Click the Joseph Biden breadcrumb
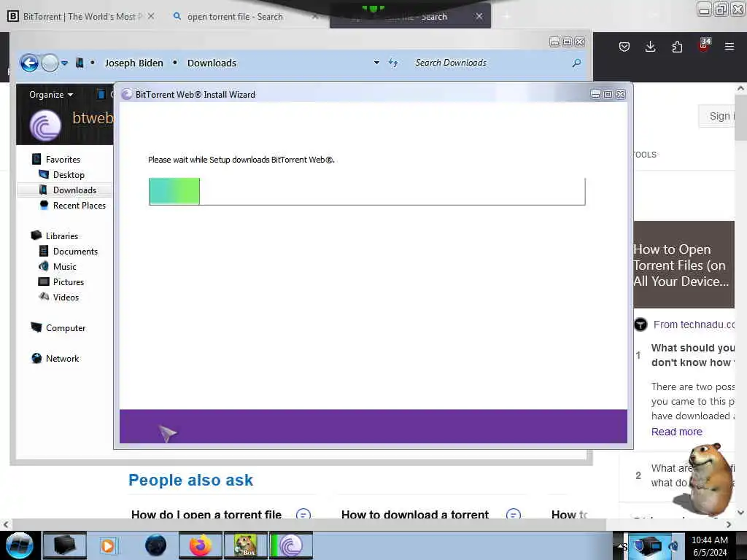 click(x=134, y=63)
